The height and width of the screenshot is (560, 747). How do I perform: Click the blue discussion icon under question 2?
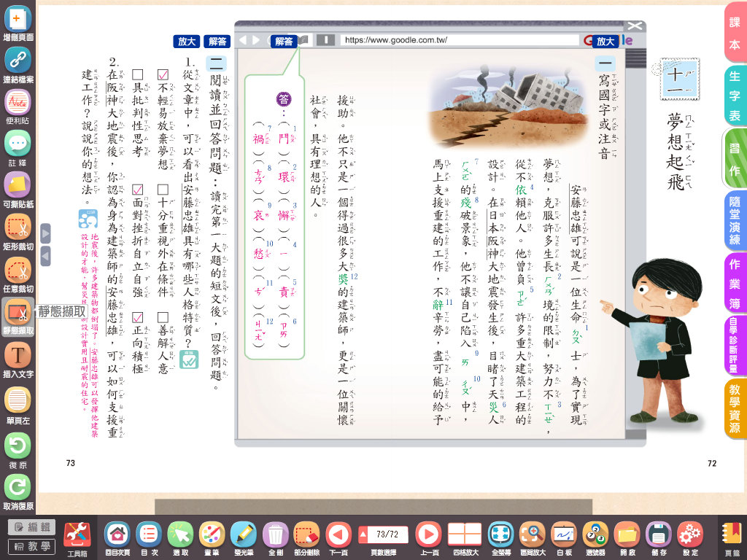(88, 219)
